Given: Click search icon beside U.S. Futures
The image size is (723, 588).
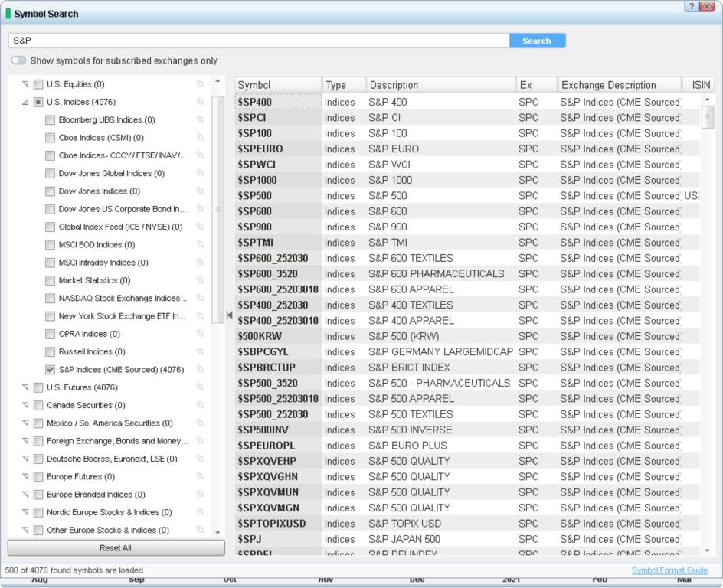Looking at the screenshot, I should (x=200, y=387).
